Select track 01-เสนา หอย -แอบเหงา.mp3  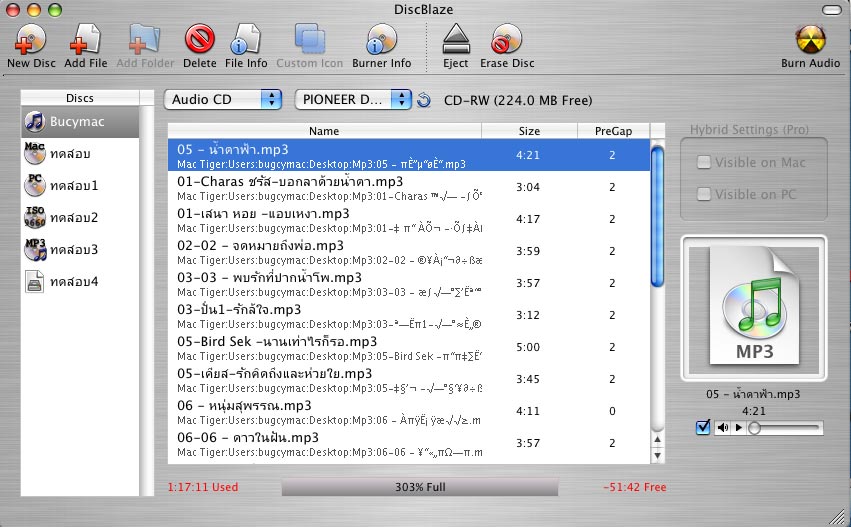[x=409, y=219]
